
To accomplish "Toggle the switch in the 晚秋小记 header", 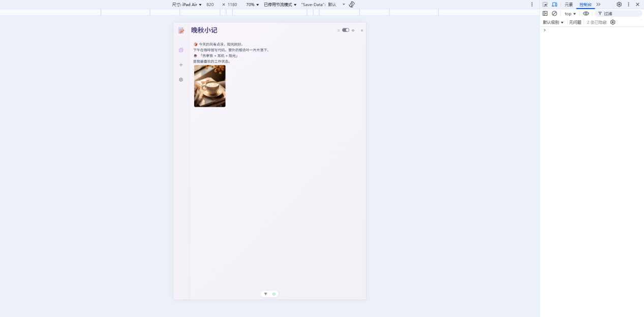I will [x=346, y=30].
